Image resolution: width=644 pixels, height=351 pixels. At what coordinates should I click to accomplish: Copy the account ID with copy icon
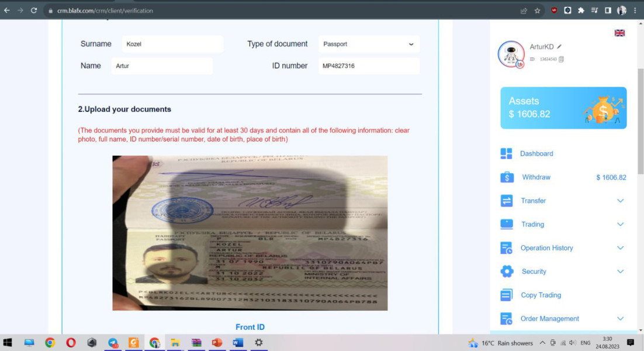(561, 59)
